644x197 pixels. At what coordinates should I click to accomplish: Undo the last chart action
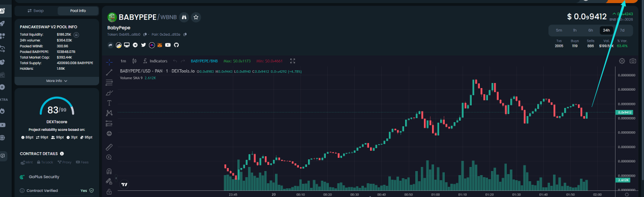coord(174,61)
